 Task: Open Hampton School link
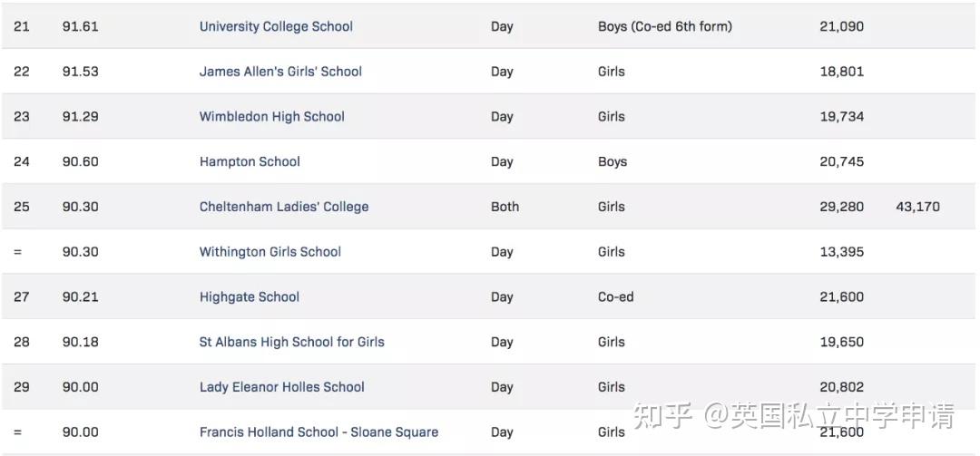tap(250, 161)
